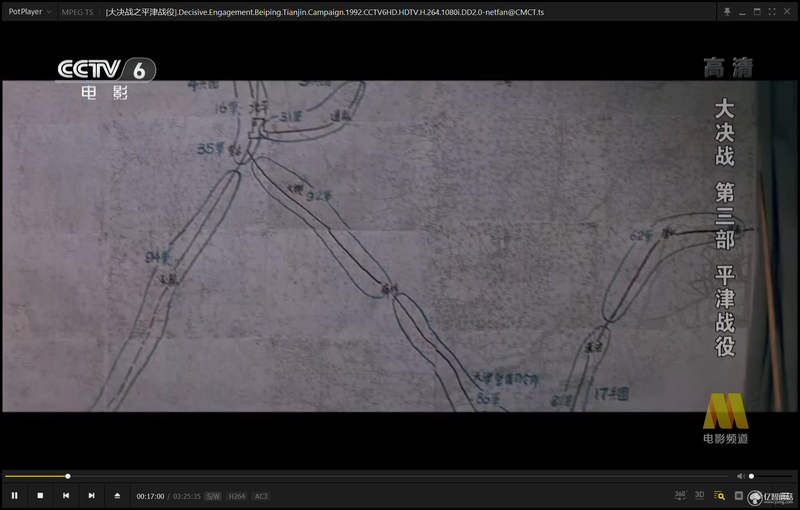Pause the video playback

click(x=15, y=495)
